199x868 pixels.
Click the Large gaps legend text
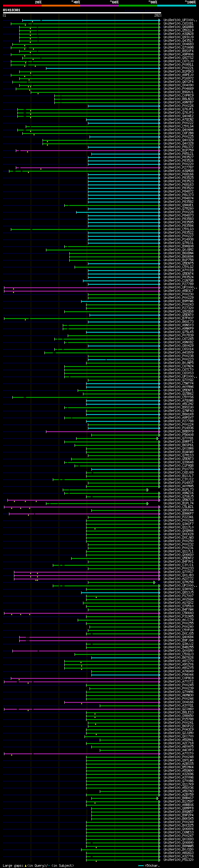(x=38, y=866)
